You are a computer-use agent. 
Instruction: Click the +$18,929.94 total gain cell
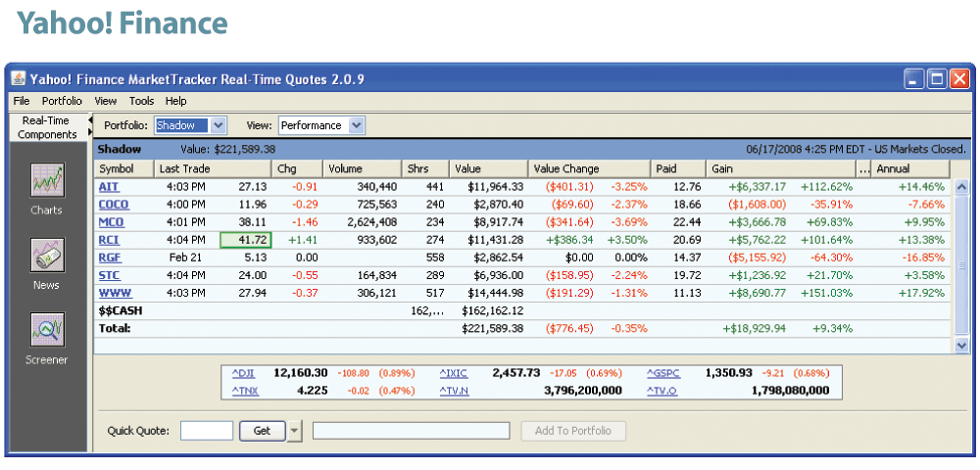pyautogui.click(x=755, y=328)
